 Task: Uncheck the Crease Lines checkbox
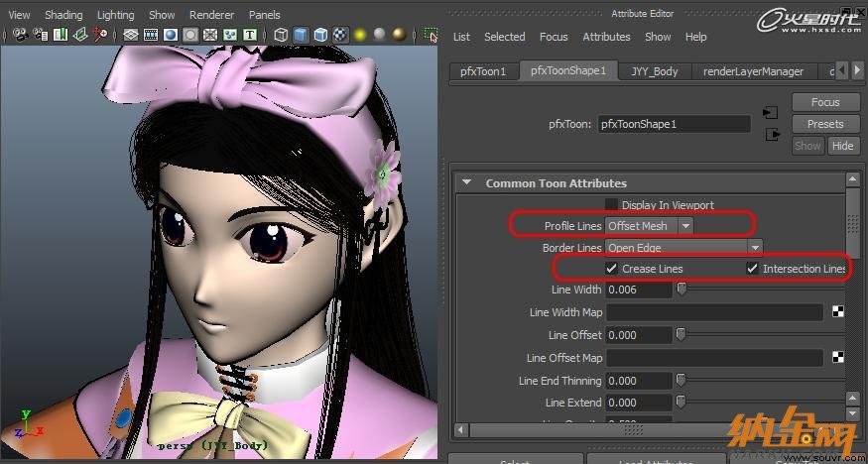[611, 269]
